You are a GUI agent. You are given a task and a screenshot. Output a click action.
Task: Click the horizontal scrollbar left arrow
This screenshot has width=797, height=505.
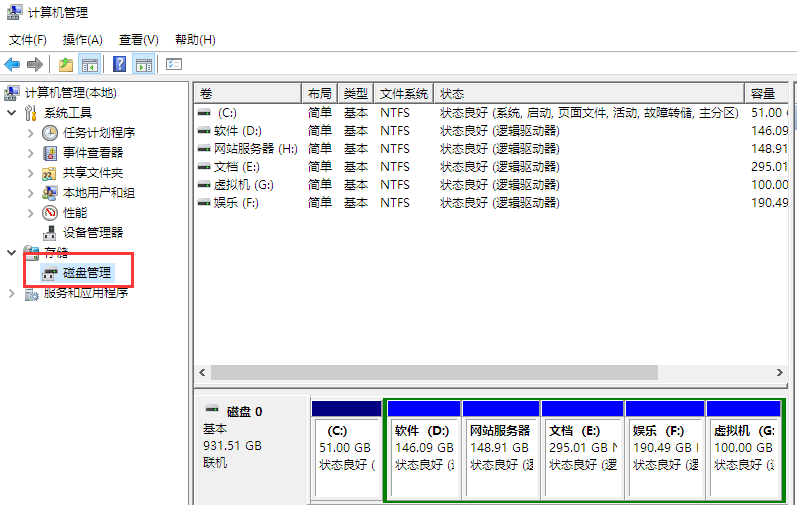coord(202,372)
